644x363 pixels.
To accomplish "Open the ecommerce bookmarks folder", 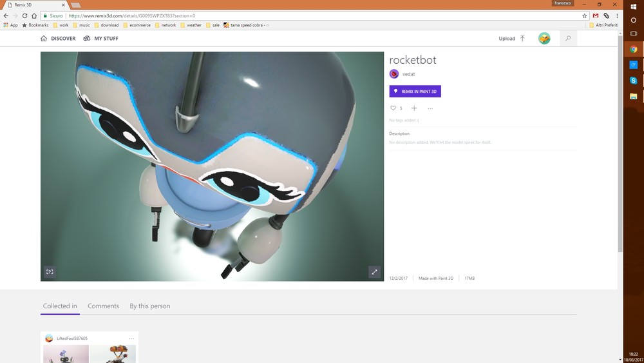I will (137, 25).
